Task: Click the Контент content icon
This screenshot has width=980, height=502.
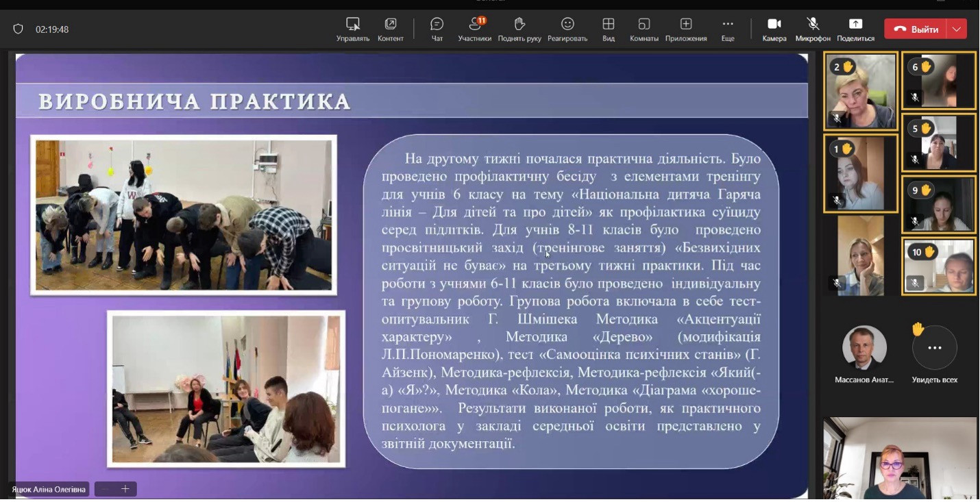Action: 391,29
